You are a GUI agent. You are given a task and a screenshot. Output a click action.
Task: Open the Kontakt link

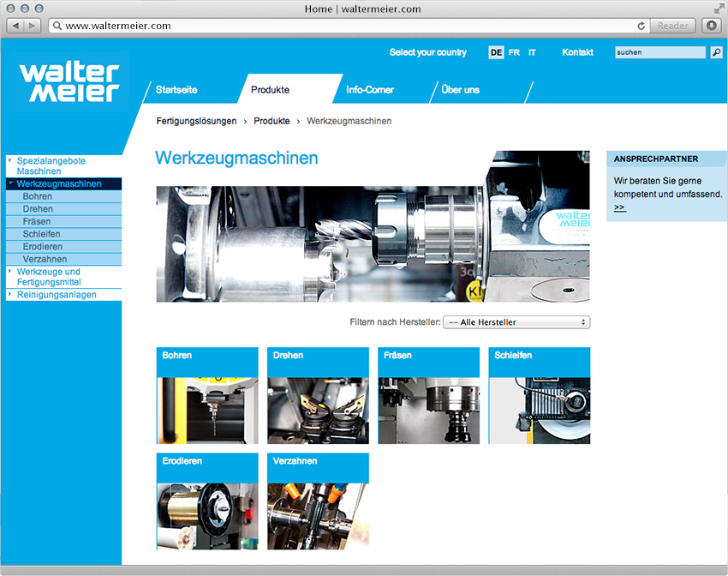577,52
